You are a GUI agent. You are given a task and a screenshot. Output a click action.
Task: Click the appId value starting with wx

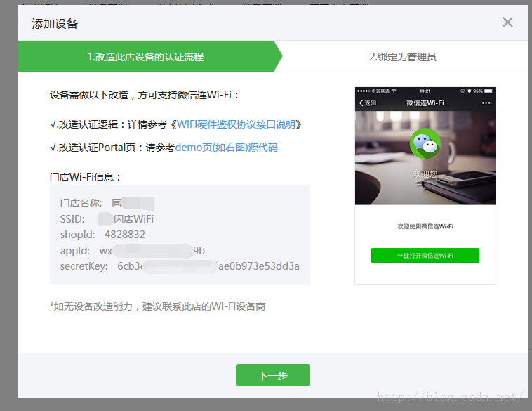click(152, 251)
